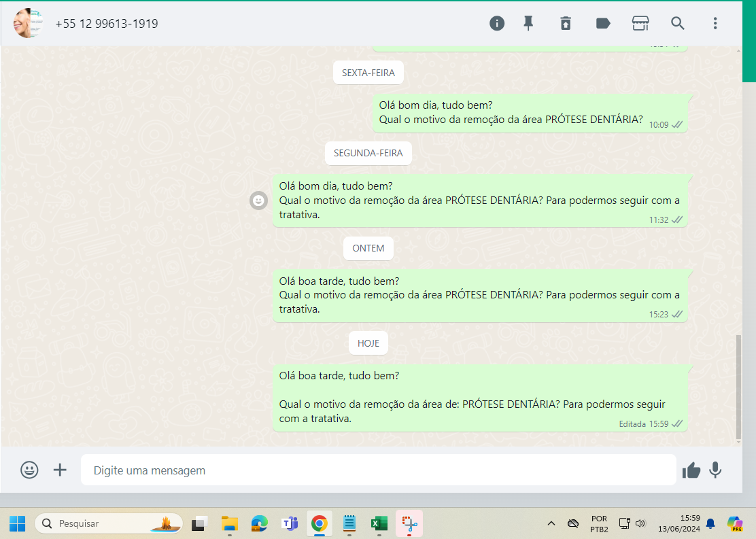Click the emoji reaction button beside Monday's message
The image size is (756, 539).
point(258,201)
